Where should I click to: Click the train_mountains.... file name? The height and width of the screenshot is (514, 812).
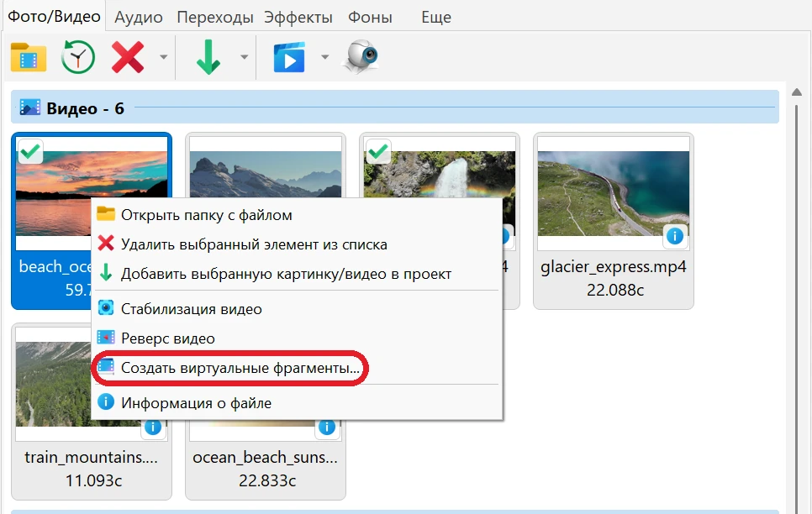(91, 457)
